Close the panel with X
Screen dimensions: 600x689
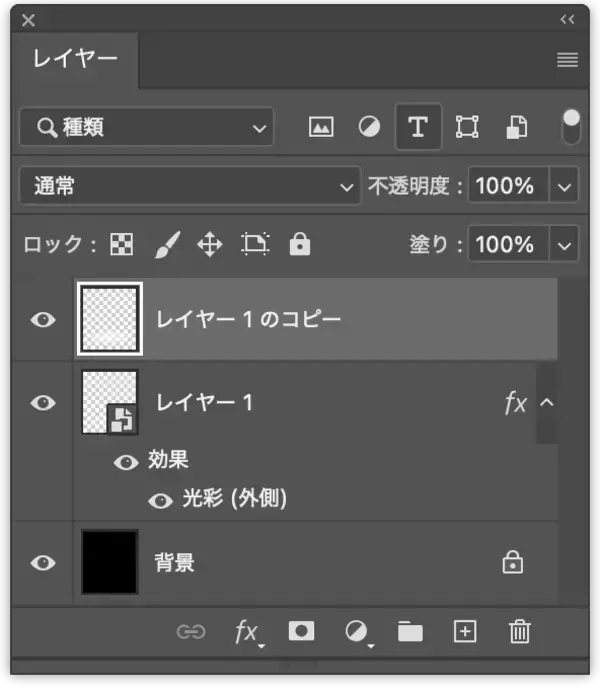(x=28, y=20)
